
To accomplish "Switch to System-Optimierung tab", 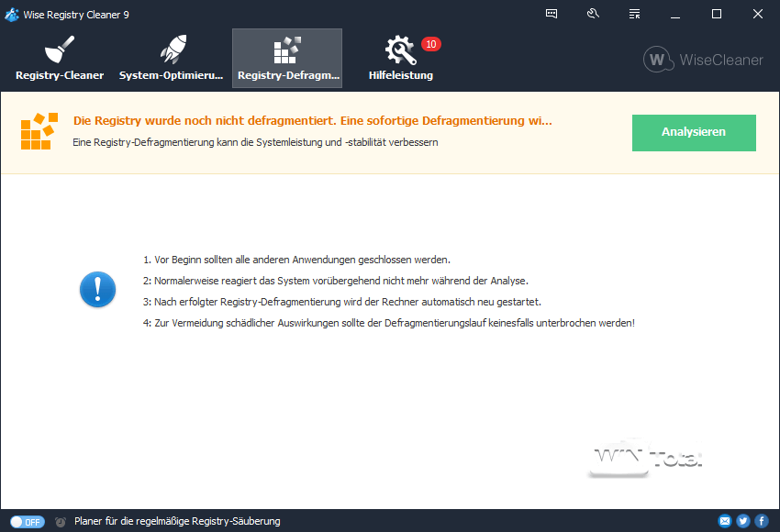I will [x=171, y=58].
